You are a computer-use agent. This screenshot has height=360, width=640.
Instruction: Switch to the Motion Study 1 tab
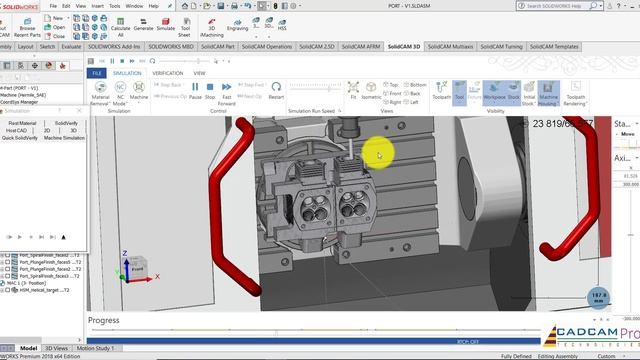click(96, 348)
